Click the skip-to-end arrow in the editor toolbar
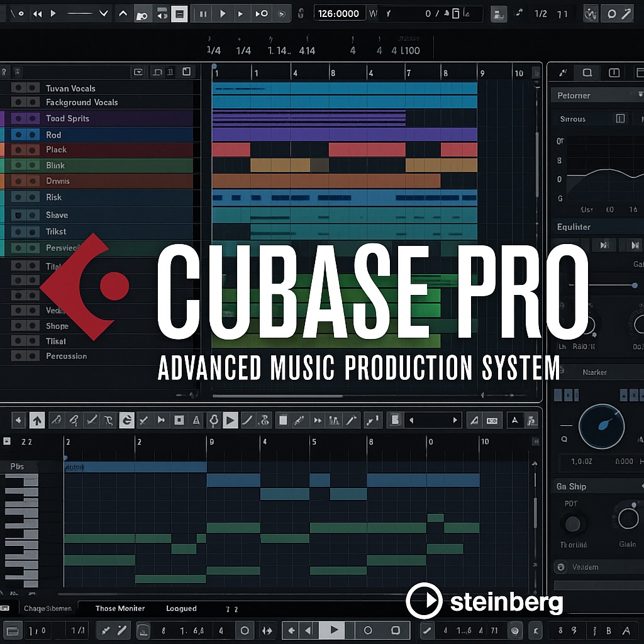Screen dimensions: 644x644 [x=161, y=420]
